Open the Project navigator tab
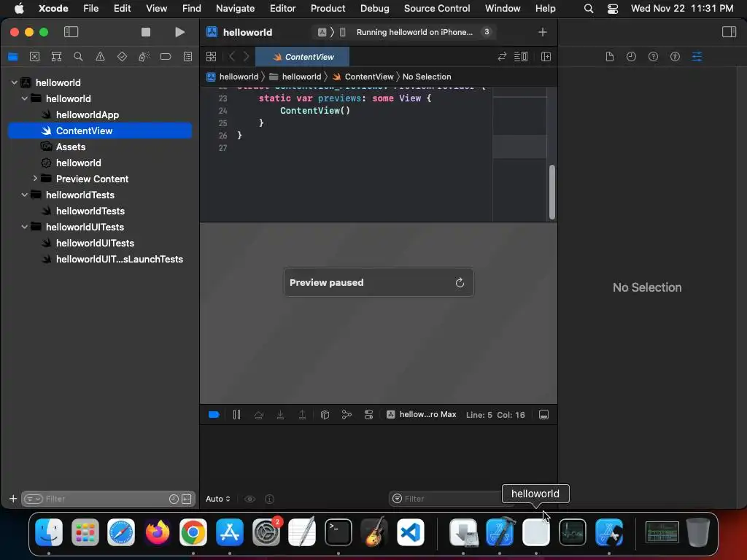 coord(13,57)
